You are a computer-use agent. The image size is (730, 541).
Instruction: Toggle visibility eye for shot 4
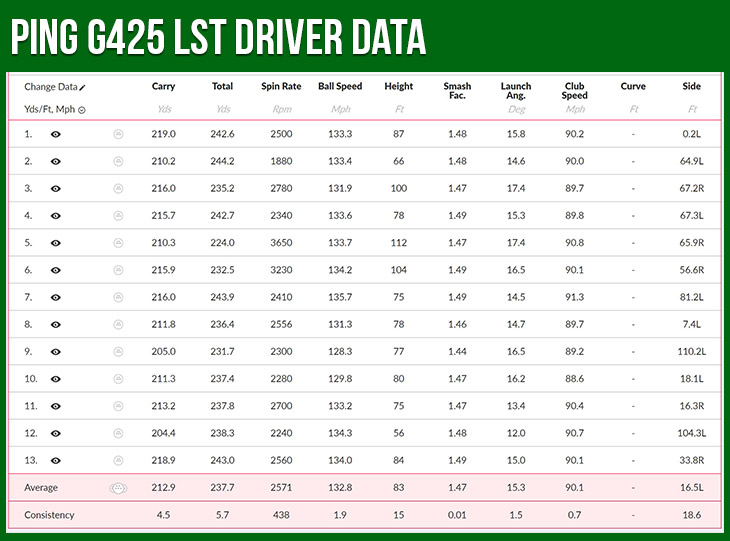[x=56, y=216]
